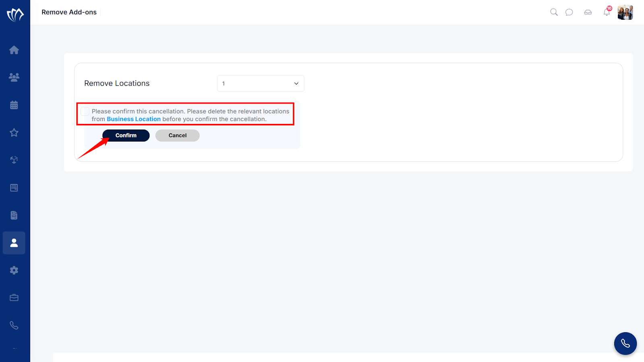
Task: Open the notifications bell with red badge
Action: (x=607, y=12)
